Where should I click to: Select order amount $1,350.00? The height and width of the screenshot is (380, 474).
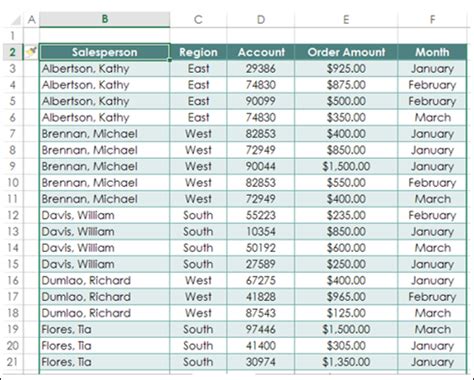tap(346, 362)
